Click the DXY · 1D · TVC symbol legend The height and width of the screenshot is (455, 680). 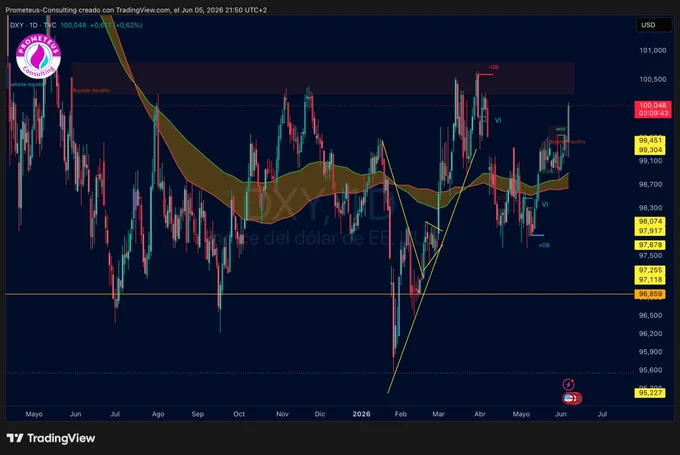tap(33, 25)
